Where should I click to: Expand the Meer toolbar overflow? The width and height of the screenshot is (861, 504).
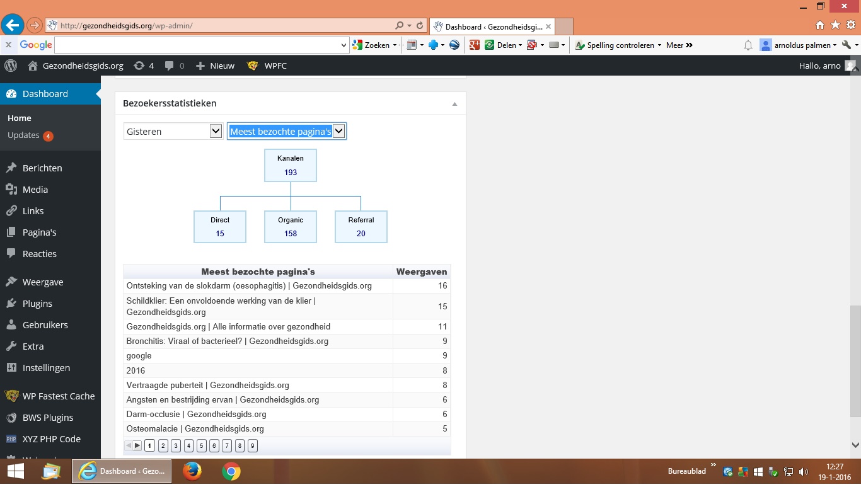click(679, 45)
